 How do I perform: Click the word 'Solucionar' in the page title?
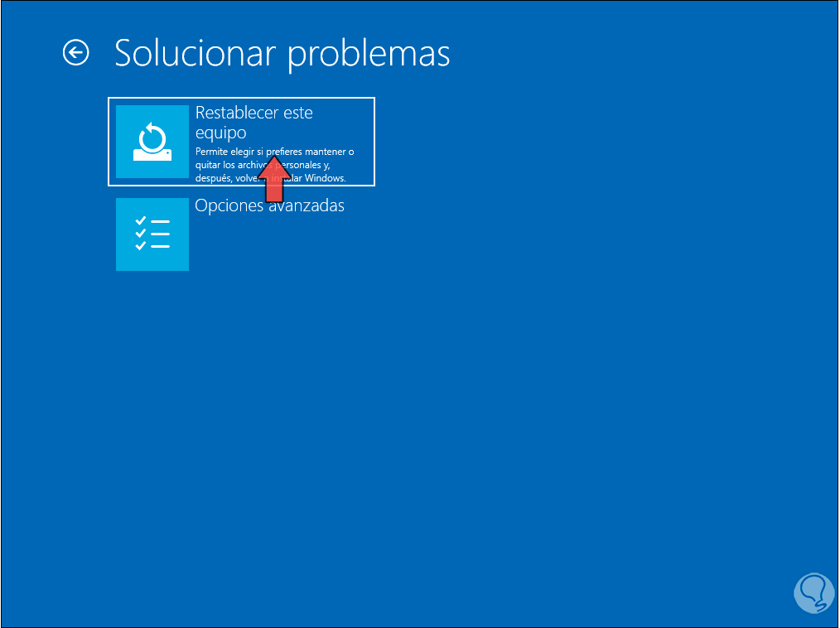click(196, 53)
